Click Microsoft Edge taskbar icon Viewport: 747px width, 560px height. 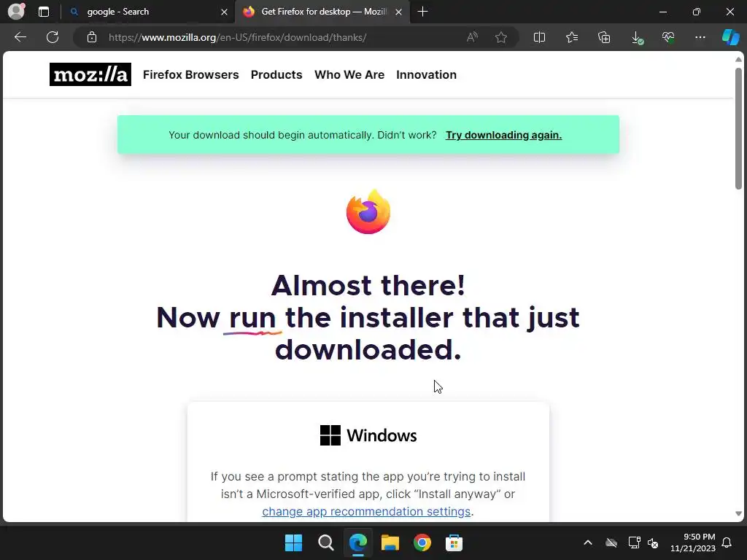[357, 542]
